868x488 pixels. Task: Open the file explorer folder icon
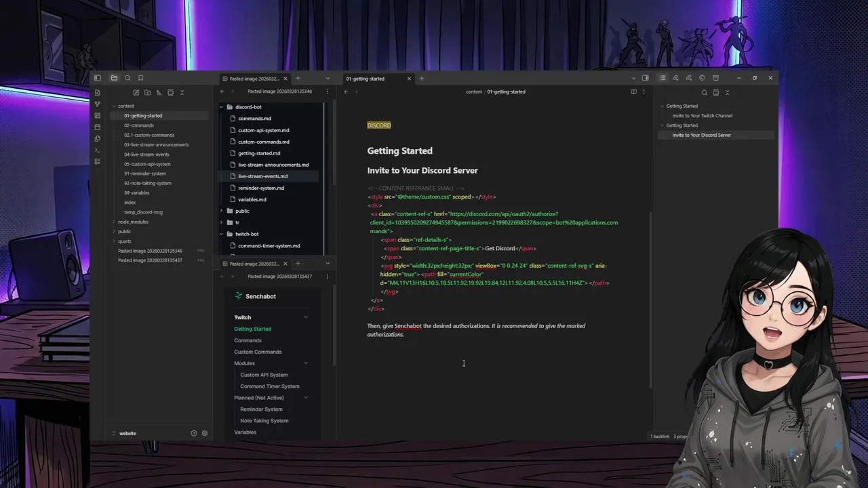[x=114, y=78]
